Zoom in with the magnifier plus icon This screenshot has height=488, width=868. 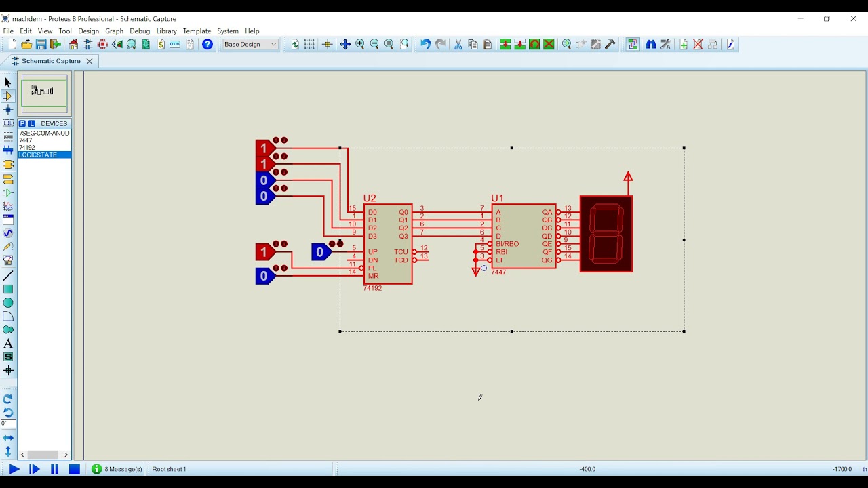[360, 45]
